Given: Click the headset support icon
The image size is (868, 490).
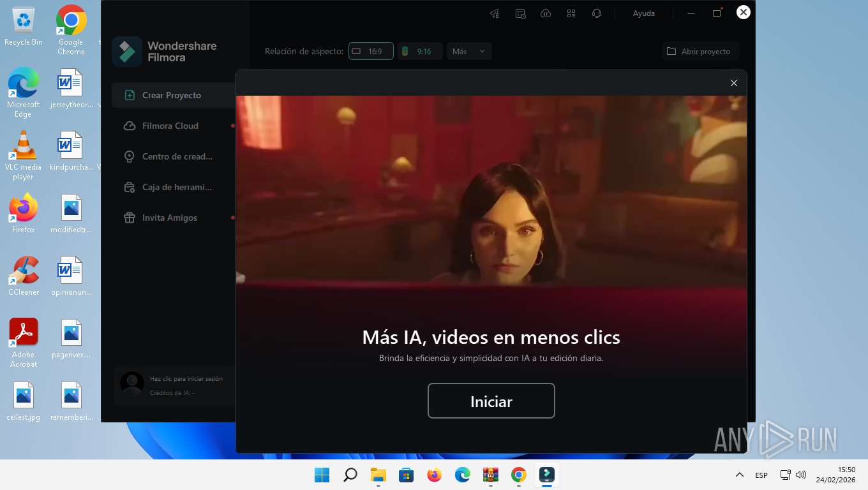Looking at the screenshot, I should 597,13.
